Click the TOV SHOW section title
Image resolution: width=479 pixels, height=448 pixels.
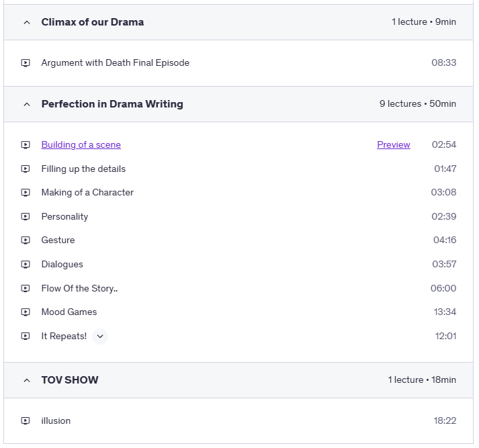pyautogui.click(x=70, y=380)
